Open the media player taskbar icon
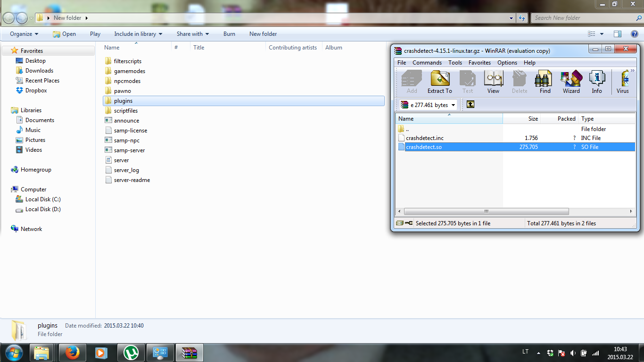 tap(101, 353)
